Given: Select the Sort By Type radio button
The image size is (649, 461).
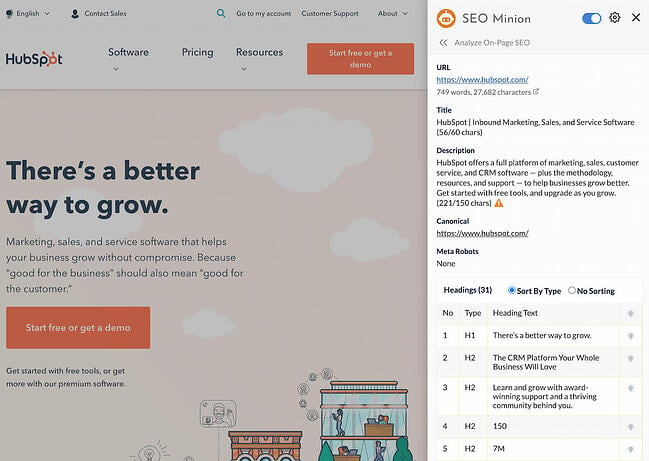Looking at the screenshot, I should tap(513, 290).
